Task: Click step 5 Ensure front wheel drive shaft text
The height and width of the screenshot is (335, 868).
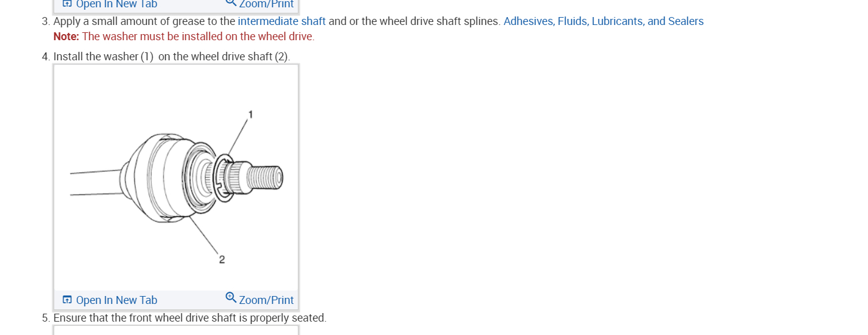Action: pyautogui.click(x=189, y=318)
